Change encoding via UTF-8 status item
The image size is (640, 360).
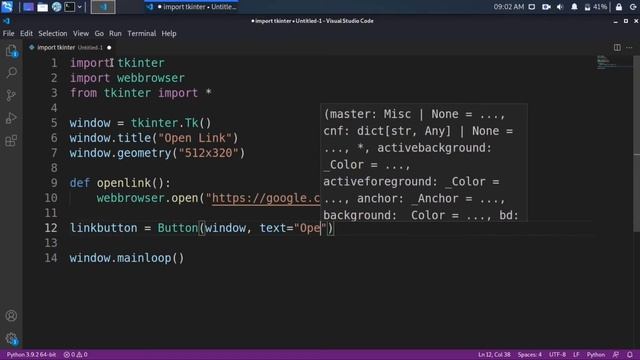tap(558, 355)
